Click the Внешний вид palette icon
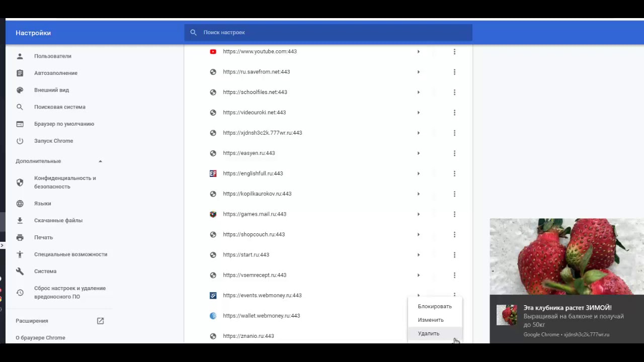The image size is (644, 362). [x=20, y=90]
